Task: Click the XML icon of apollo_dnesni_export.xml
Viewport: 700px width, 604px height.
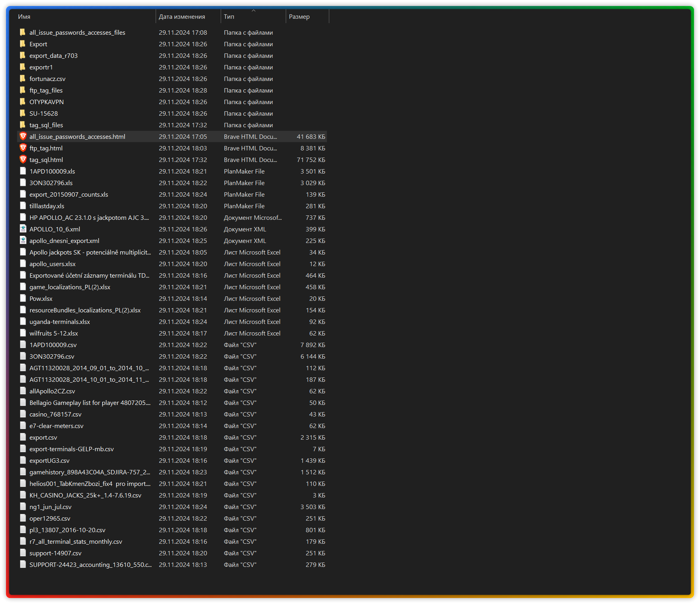Action: 23,241
